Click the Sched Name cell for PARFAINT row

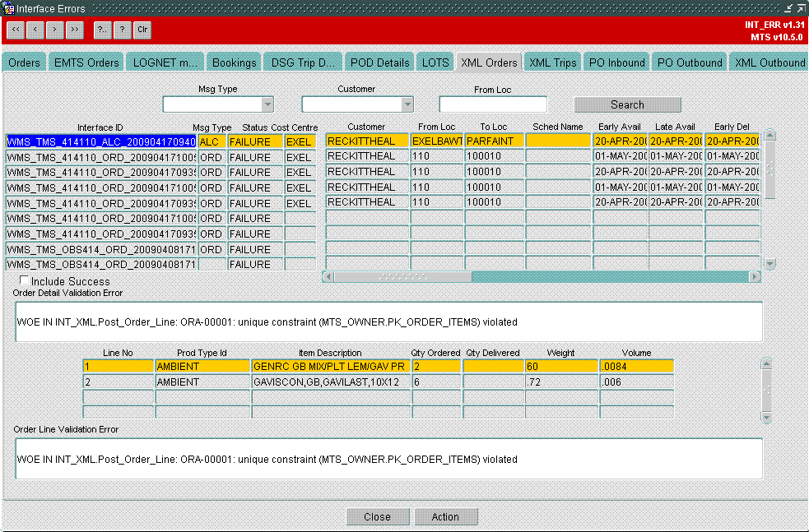(x=558, y=141)
